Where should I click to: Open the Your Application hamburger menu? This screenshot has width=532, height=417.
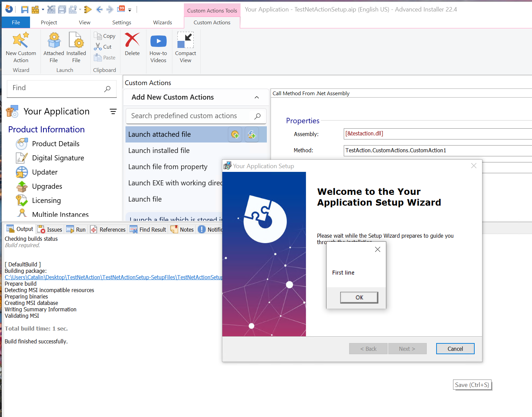click(x=113, y=111)
